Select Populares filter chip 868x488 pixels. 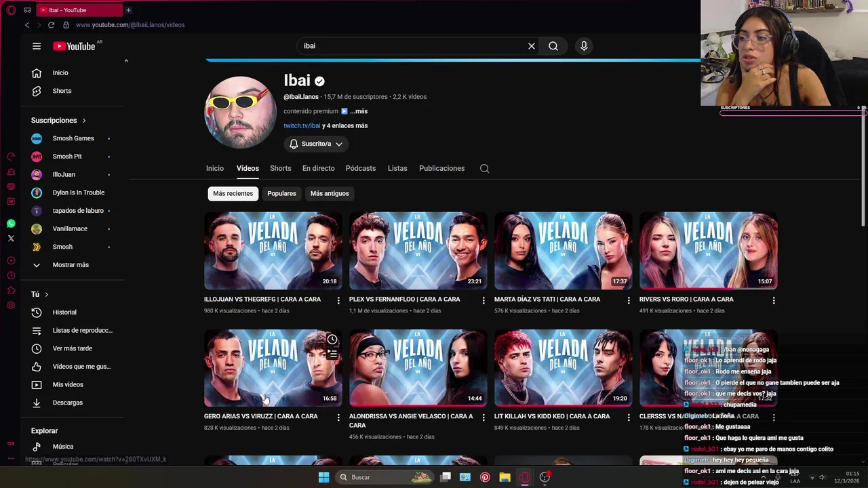point(281,194)
